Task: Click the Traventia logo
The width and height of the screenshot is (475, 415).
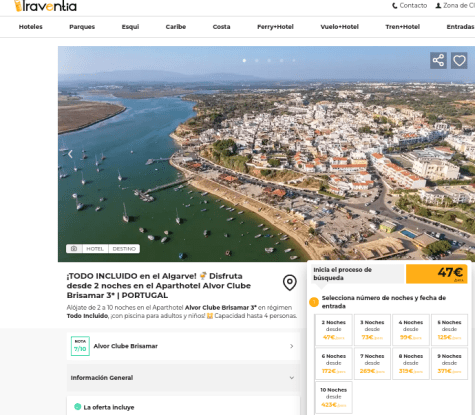Action: point(45,6)
